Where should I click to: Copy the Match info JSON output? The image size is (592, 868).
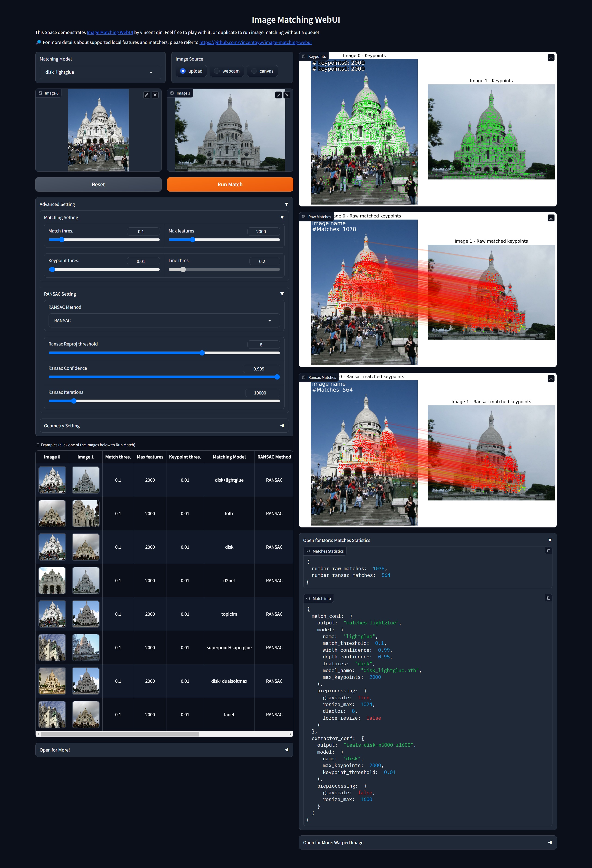(x=548, y=598)
